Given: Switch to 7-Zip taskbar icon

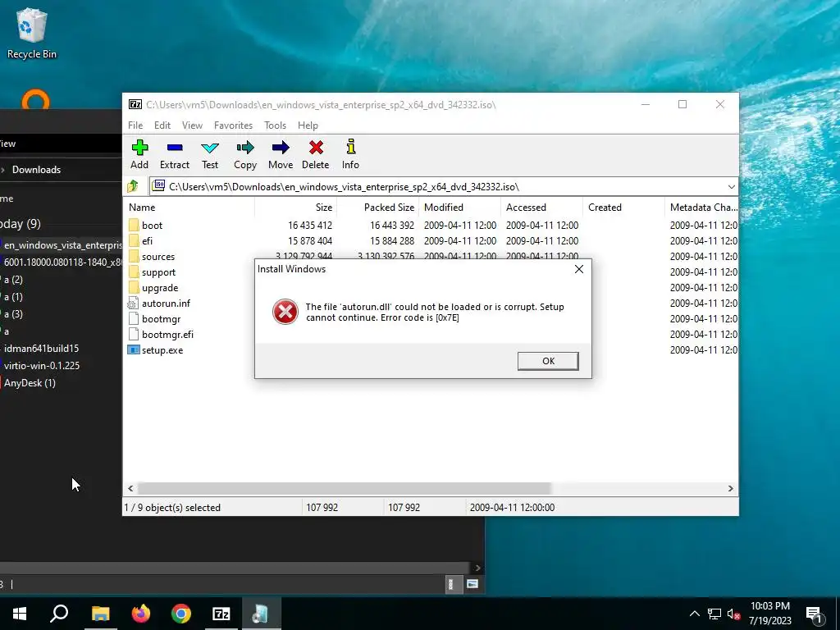Looking at the screenshot, I should click(221, 614).
